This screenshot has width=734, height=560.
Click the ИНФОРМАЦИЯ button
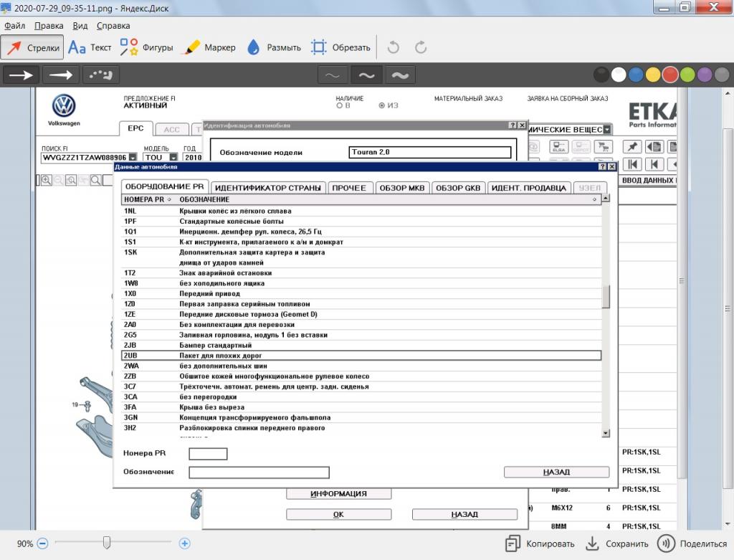[338, 493]
